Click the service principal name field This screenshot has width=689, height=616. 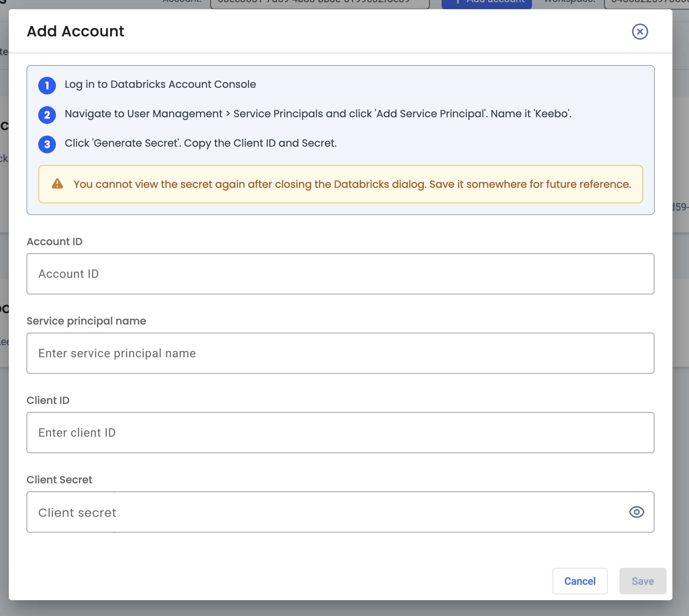click(340, 353)
